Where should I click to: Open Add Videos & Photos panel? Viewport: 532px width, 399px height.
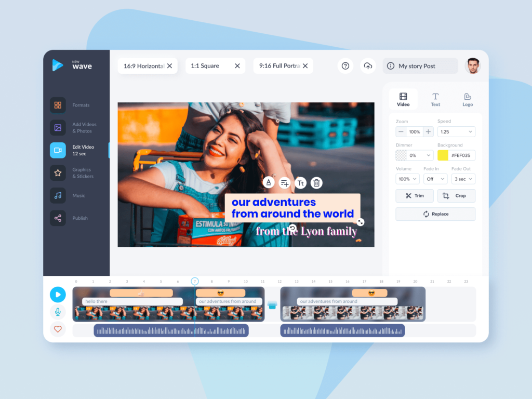point(58,128)
